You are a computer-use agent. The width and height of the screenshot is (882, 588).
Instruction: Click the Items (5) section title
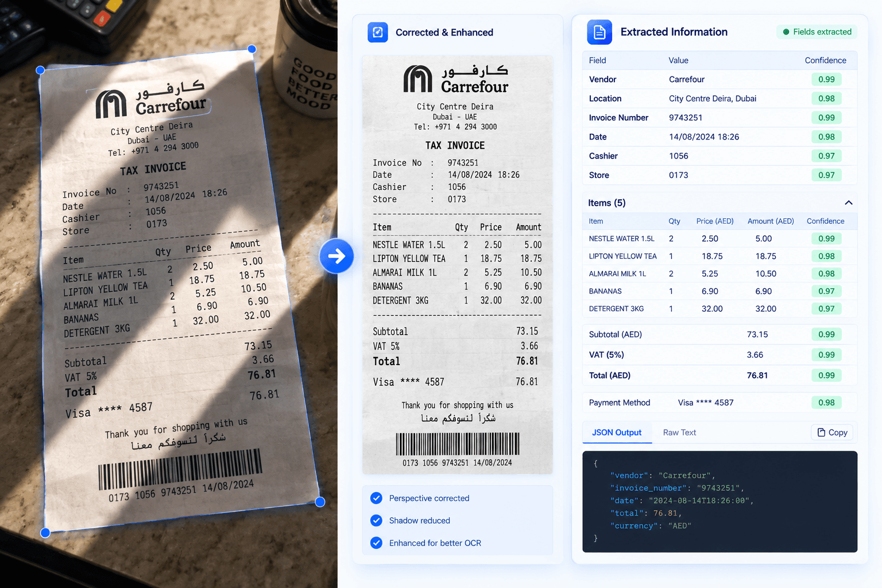(x=607, y=203)
